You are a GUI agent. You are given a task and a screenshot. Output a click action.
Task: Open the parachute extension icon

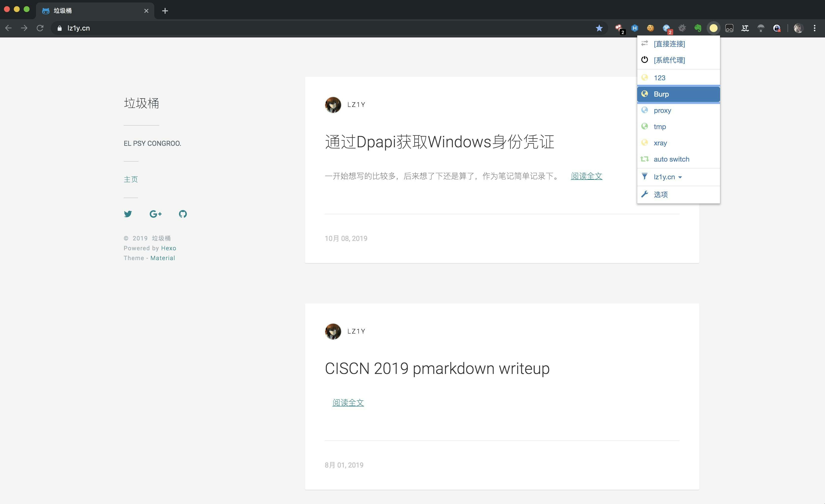point(761,28)
